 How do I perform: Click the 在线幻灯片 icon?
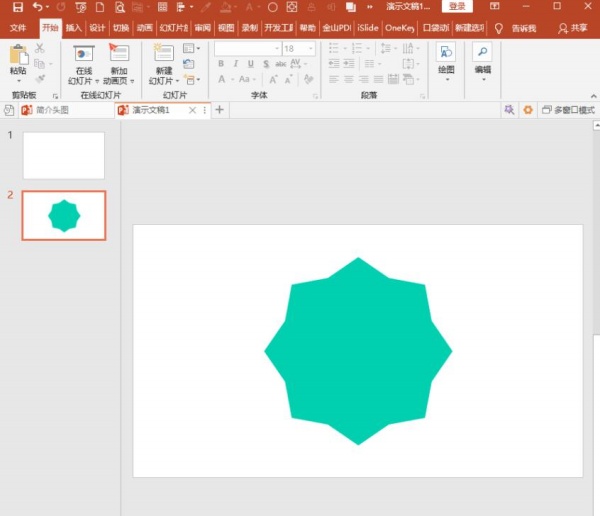click(x=84, y=55)
